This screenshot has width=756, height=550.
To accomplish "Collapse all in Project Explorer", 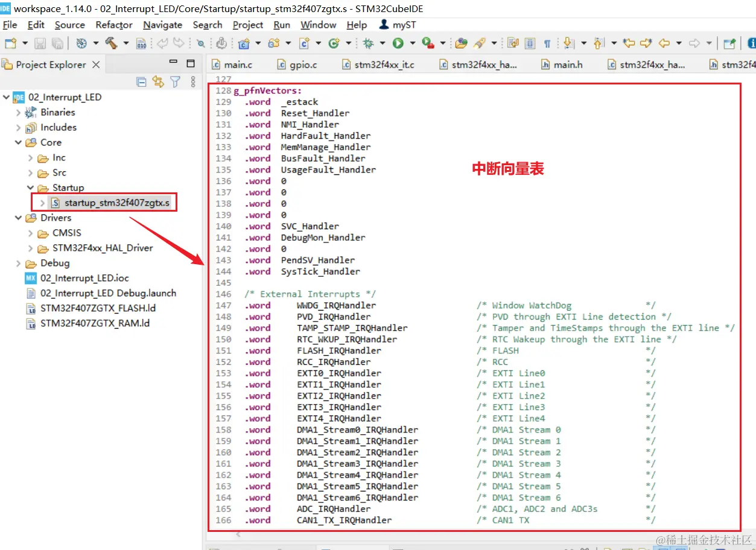I will click(x=141, y=81).
